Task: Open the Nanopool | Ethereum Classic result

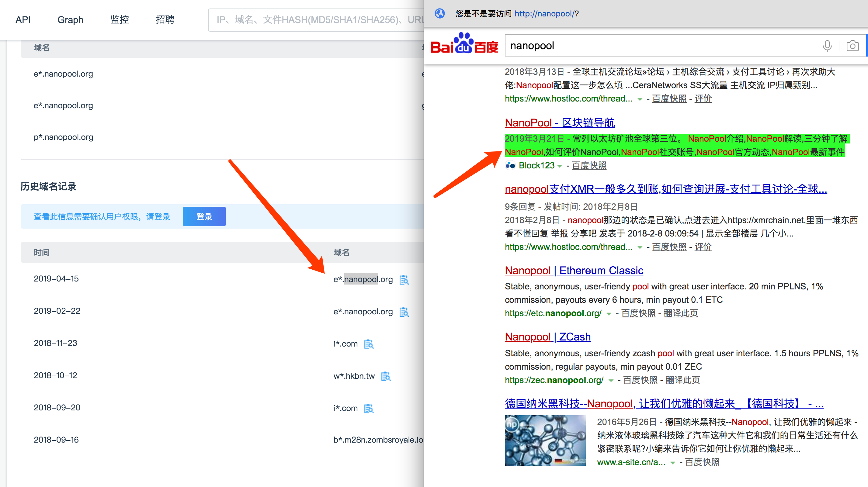Action: point(574,271)
